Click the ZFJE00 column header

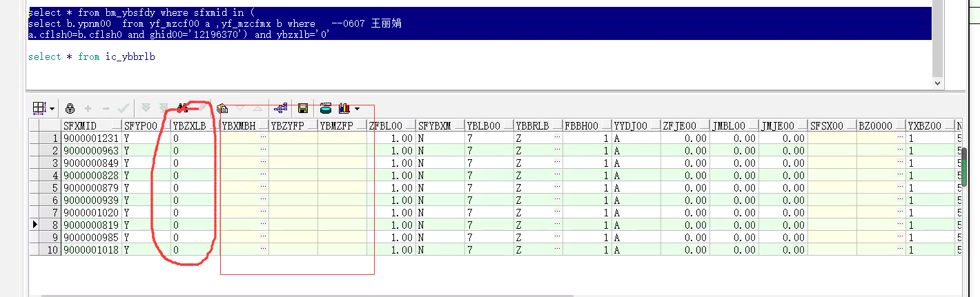685,125
